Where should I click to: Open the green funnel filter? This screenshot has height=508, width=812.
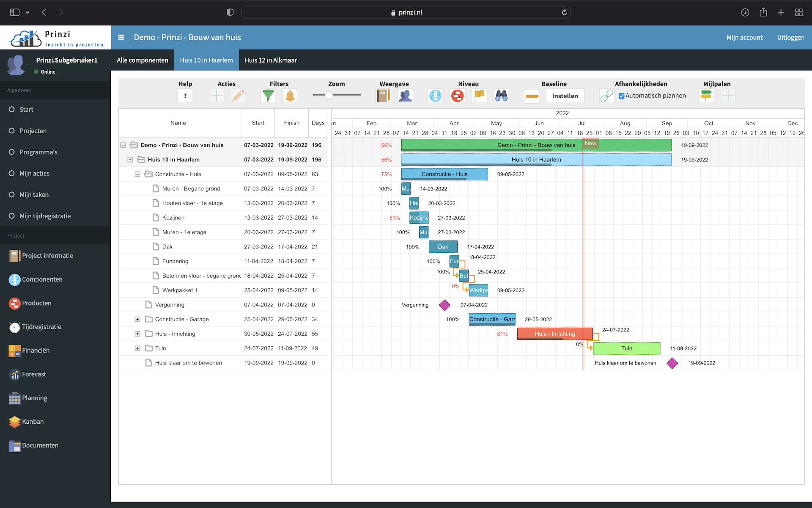pos(268,96)
